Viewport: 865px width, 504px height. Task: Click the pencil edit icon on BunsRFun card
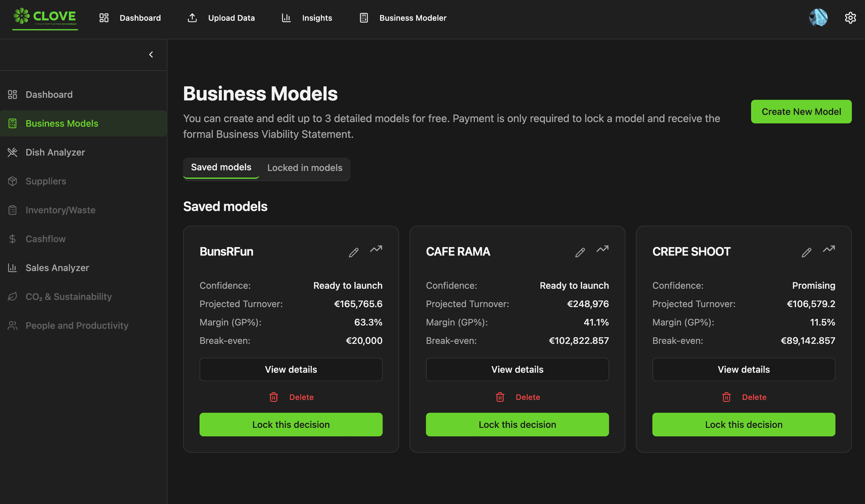click(x=354, y=252)
